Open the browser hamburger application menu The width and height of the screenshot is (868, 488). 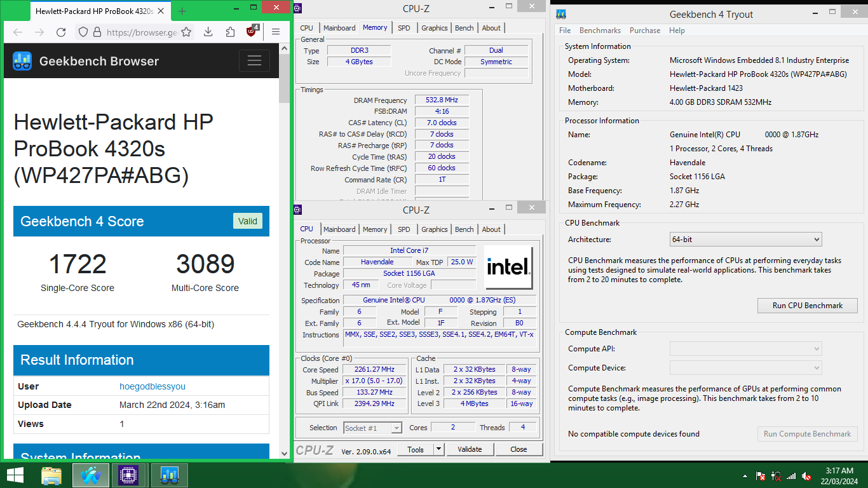pos(276,32)
